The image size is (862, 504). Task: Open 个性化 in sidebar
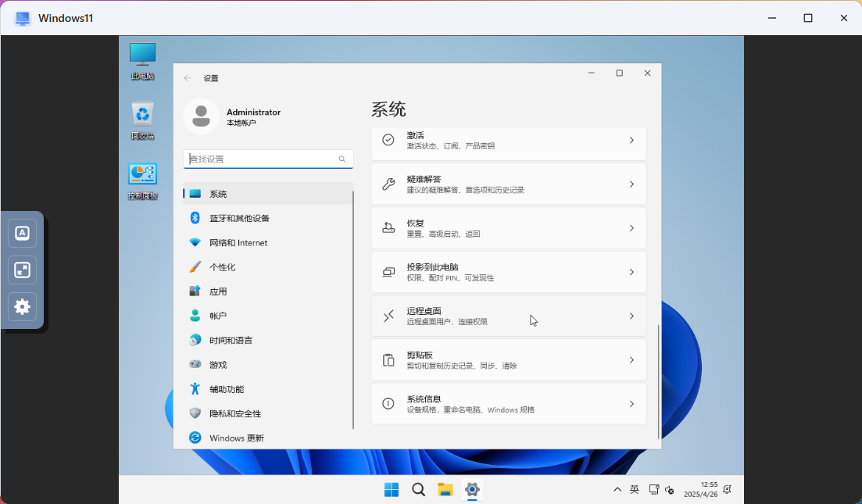coord(268,267)
